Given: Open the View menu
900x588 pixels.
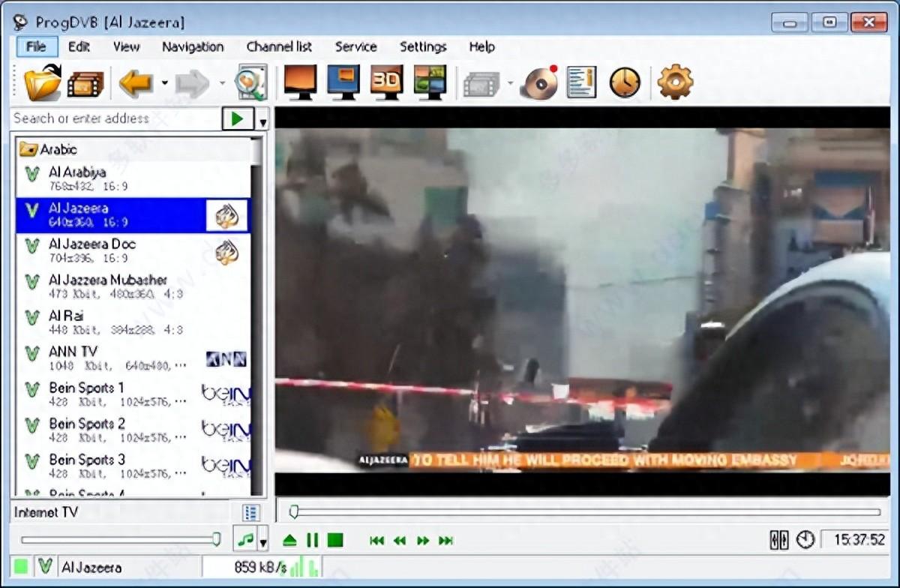Looking at the screenshot, I should (x=126, y=46).
